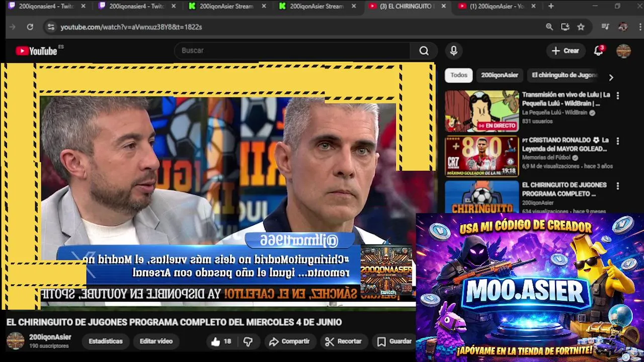Image resolution: width=644 pixels, height=362 pixels.
Task: Click Guardar to save the video
Action: [x=395, y=341]
